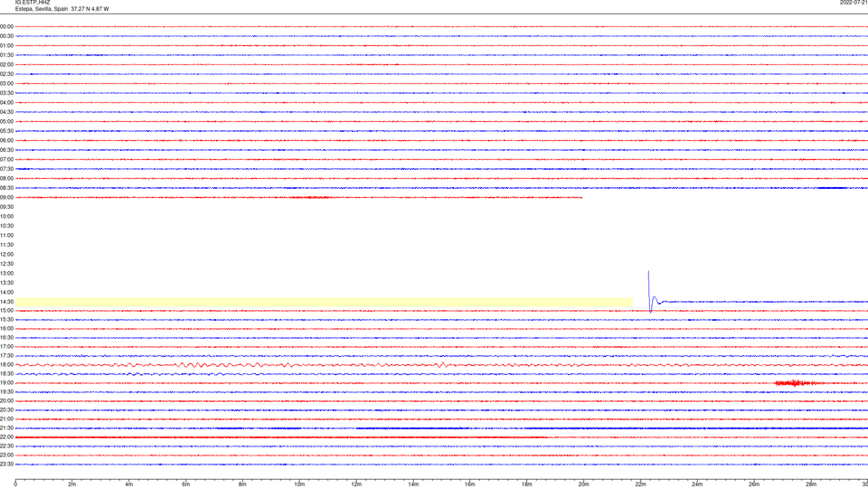Viewport: 868px width, 488px height.
Task: Click the 00:00 time label
Action: pos(6,26)
